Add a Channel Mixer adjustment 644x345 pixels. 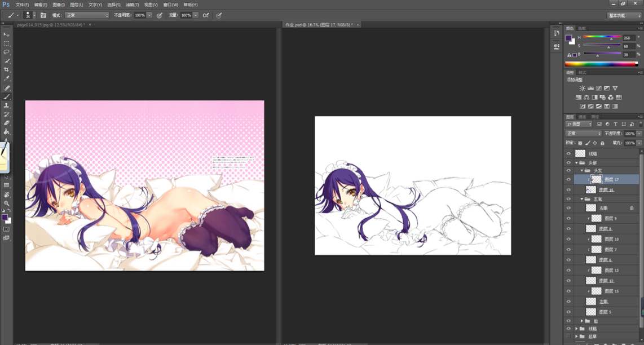[x=611, y=98]
